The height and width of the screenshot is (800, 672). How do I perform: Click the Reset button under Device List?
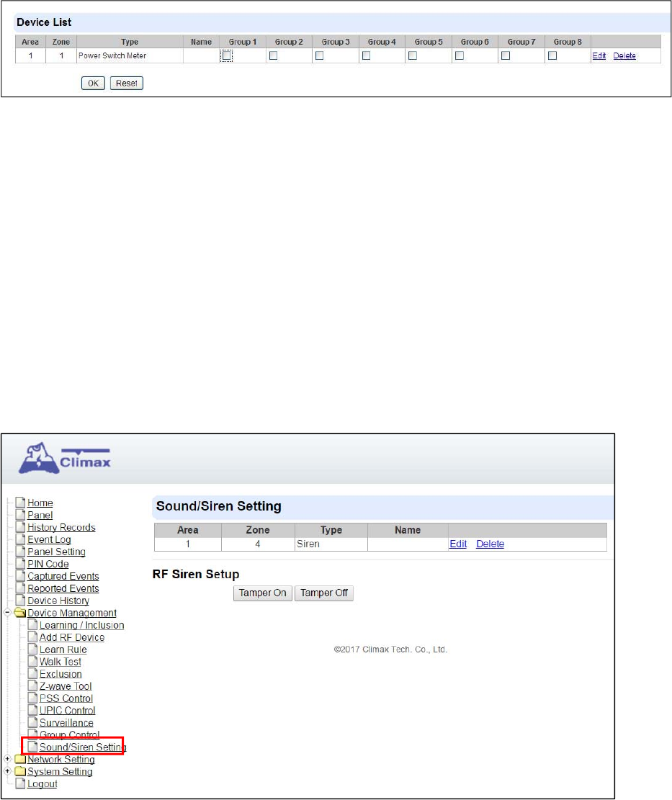(127, 83)
